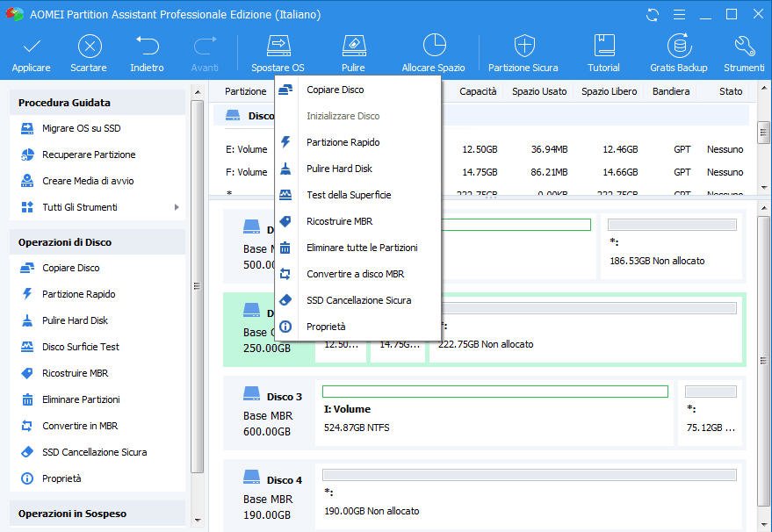772x532 pixels.
Task: Click sidebar Pulire Hard Disk operation
Action: pyautogui.click(x=75, y=321)
